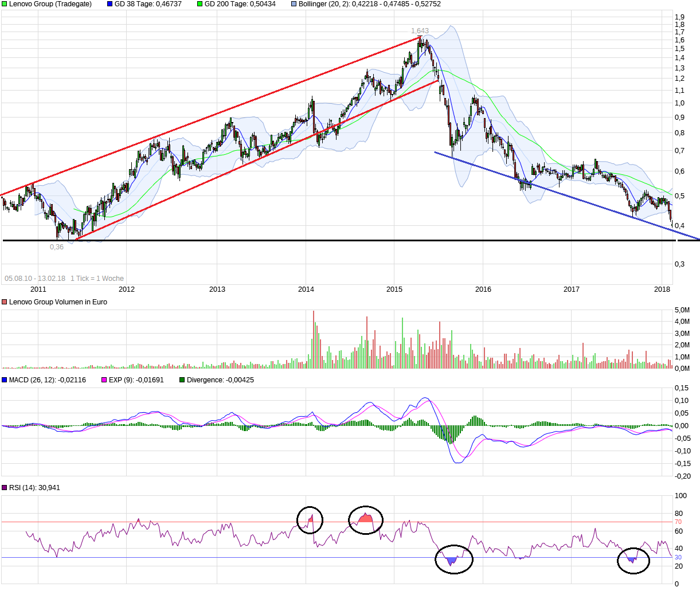The height and width of the screenshot is (591, 700).
Task: Click the green Divergence legend swatch
Action: pos(182,380)
